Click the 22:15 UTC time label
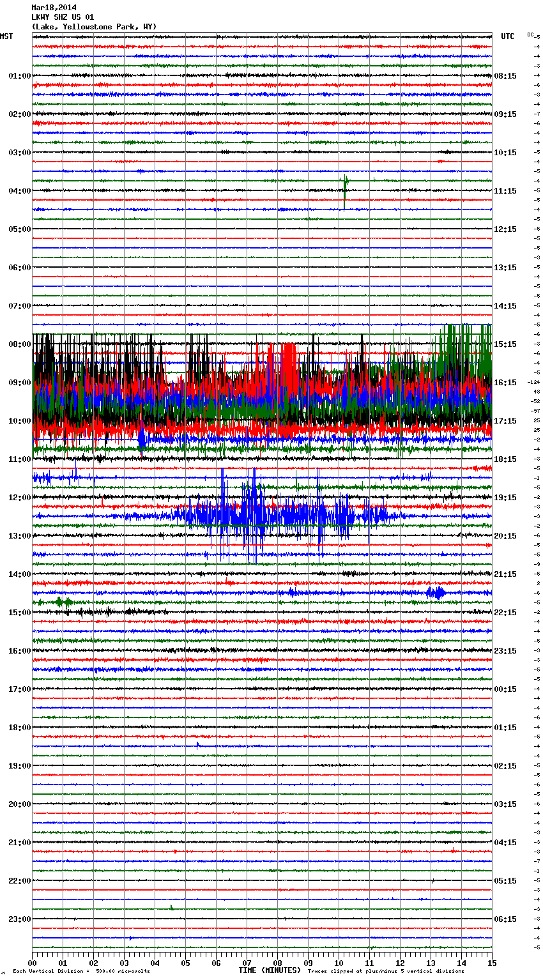Image resolution: width=543 pixels, height=980 pixels. pos(505,613)
